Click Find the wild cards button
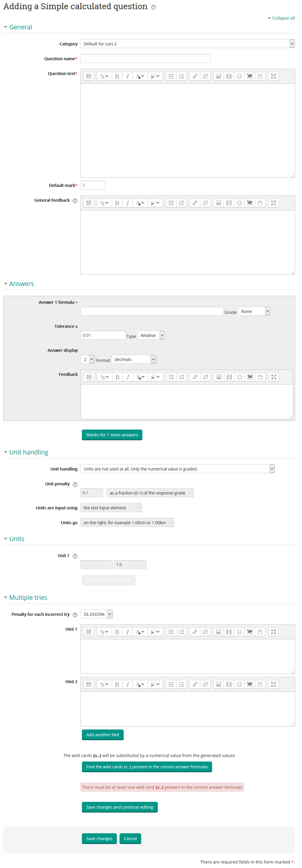Image resolution: width=302 pixels, height=868 pixels. 147,767
